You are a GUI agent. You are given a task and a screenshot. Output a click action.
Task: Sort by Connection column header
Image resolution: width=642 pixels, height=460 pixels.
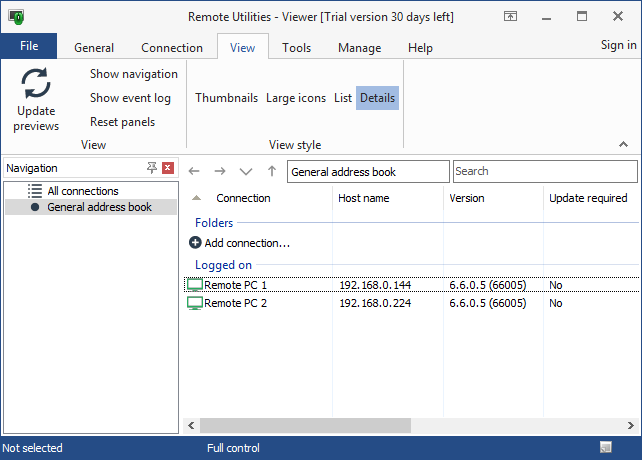(243, 198)
